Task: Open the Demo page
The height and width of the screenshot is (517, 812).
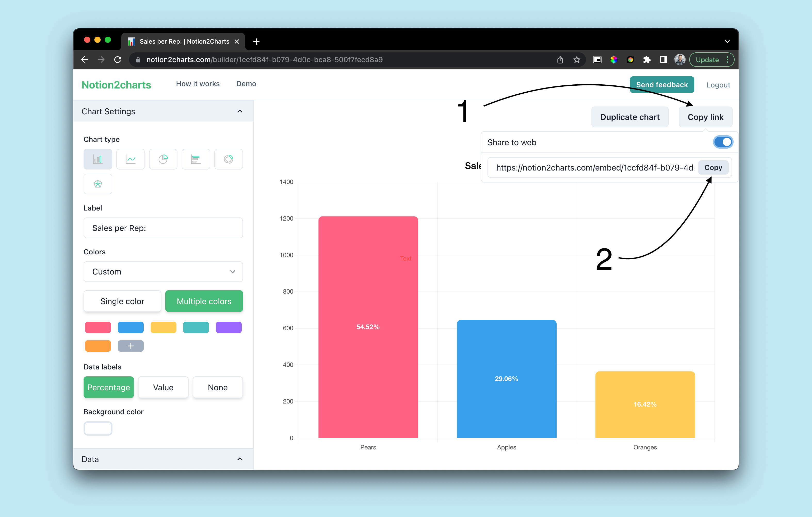Action: click(246, 84)
